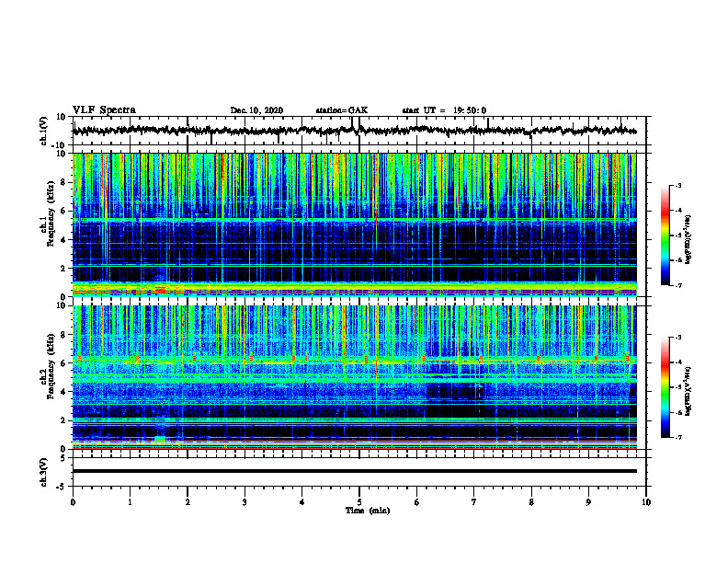This screenshot has width=728, height=563.
Task: Click the "-3" label on ch.1 colorbar
Action: pyautogui.click(x=677, y=186)
